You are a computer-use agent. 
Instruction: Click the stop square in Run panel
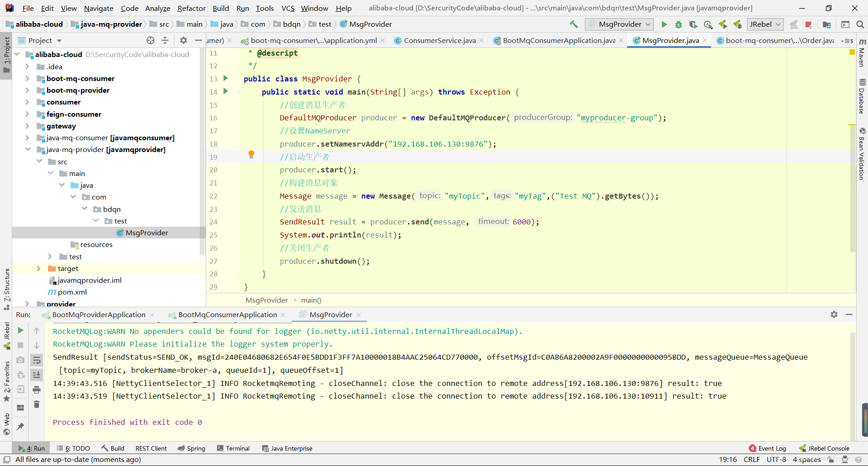(x=20, y=345)
